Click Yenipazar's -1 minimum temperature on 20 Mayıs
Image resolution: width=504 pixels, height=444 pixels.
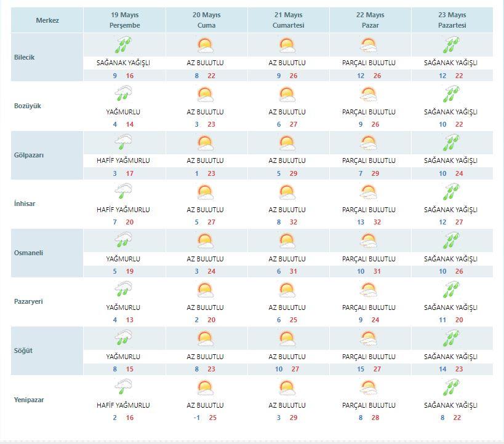tap(197, 418)
